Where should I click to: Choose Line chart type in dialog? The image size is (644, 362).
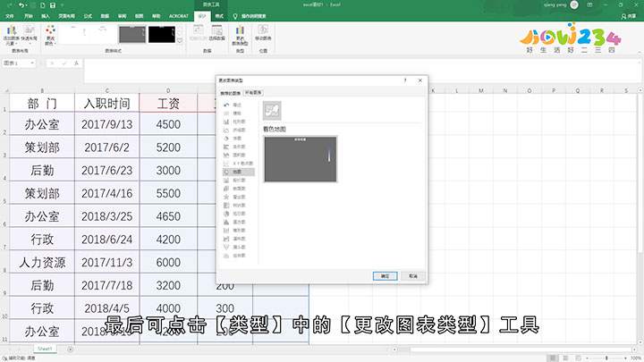[238, 130]
